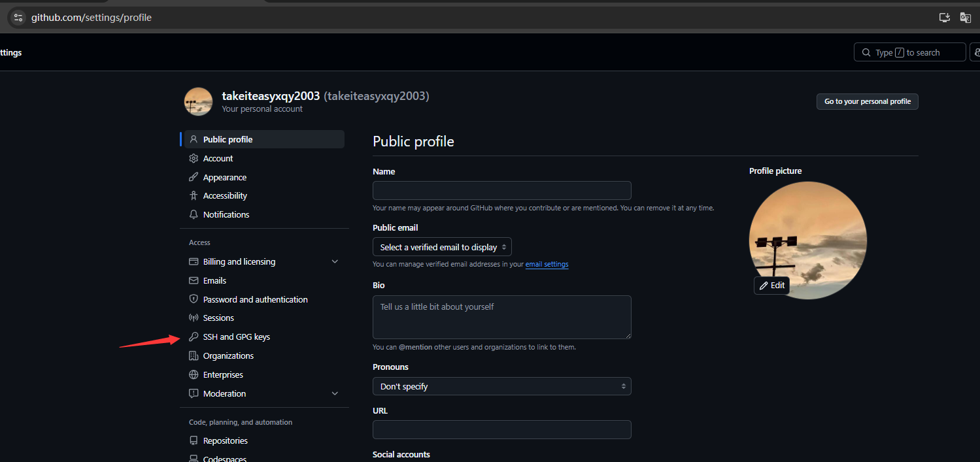Click the person icon beside Public profile
Viewport: 980px width, 462px height.
click(x=194, y=139)
